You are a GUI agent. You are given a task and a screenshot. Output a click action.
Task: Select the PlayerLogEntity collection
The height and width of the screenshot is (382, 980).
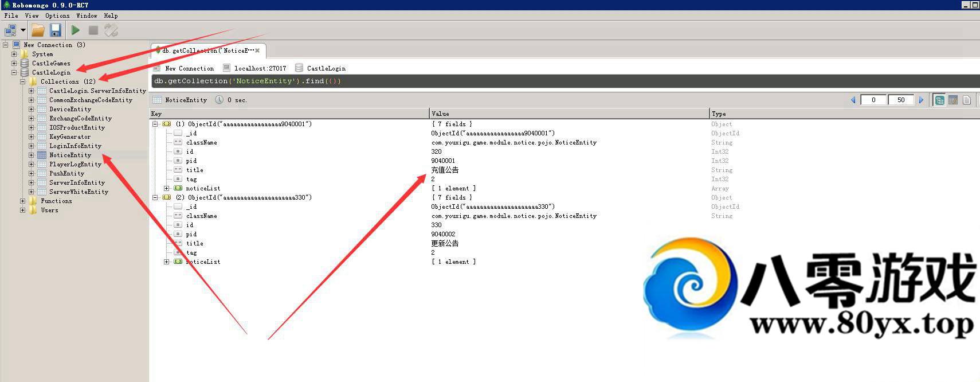pos(75,164)
